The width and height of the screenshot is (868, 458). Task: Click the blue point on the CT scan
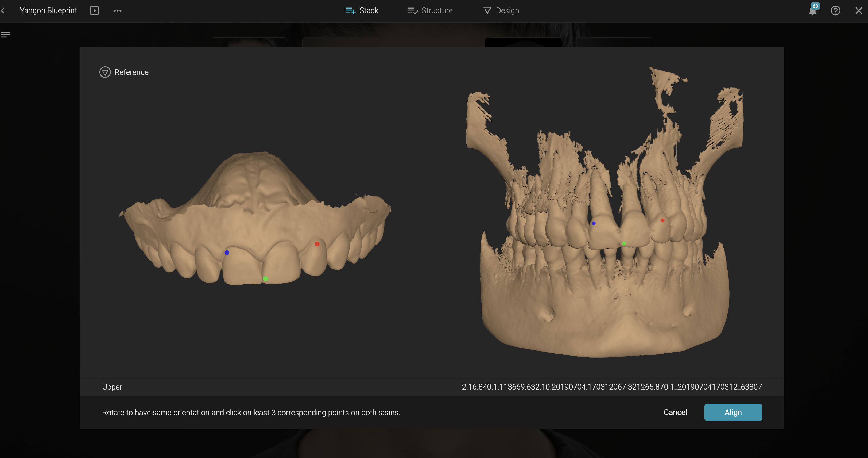coord(594,223)
